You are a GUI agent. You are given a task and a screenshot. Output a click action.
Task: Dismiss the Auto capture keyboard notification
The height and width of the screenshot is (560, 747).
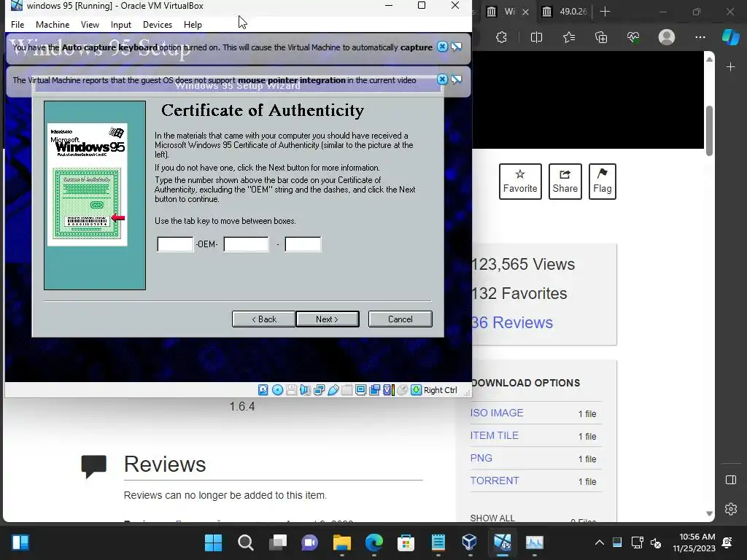pos(442,47)
